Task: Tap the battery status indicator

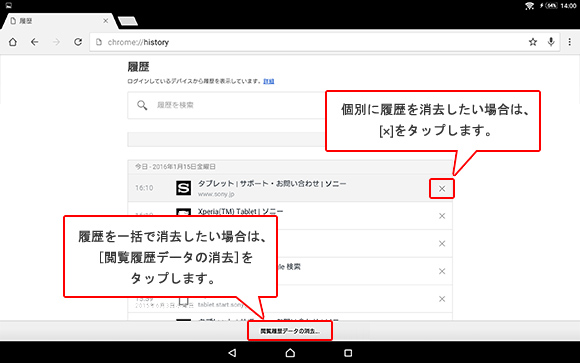Action: tap(550, 6)
